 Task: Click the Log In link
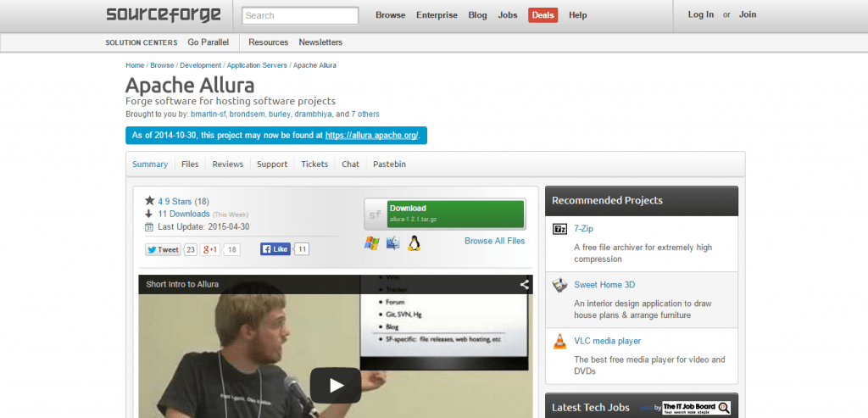tap(701, 14)
